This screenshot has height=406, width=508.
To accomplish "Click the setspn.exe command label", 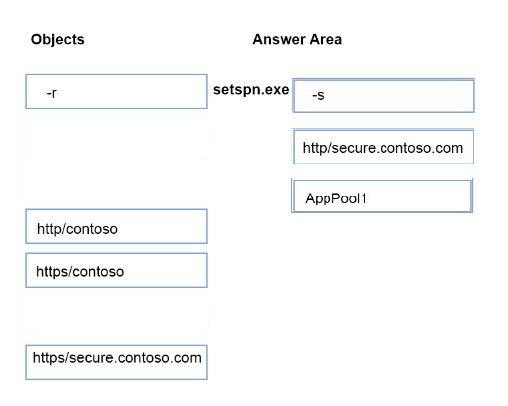I will pyautogui.click(x=251, y=90).
